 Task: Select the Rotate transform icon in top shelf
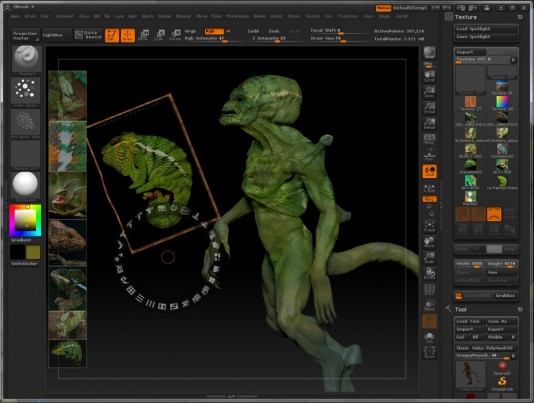coord(175,35)
